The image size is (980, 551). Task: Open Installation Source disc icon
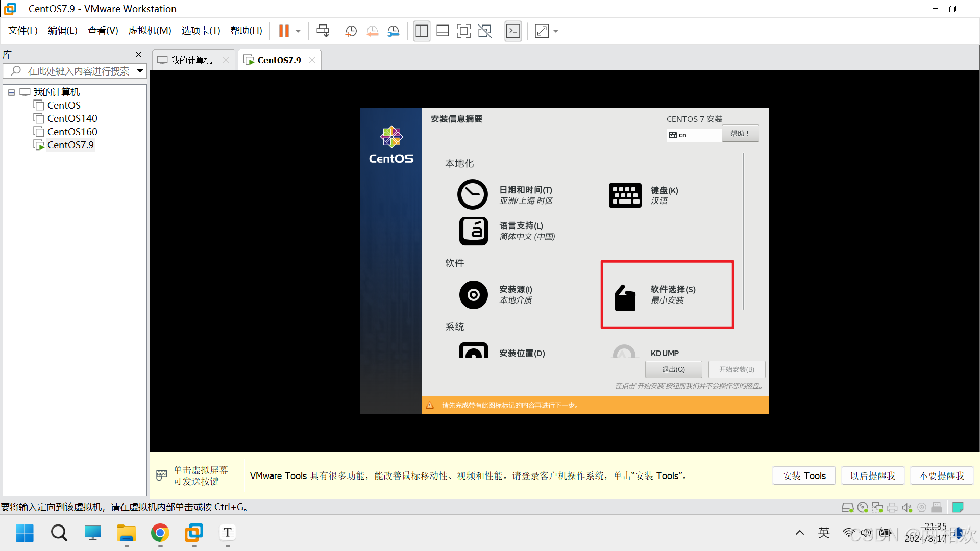[473, 295]
